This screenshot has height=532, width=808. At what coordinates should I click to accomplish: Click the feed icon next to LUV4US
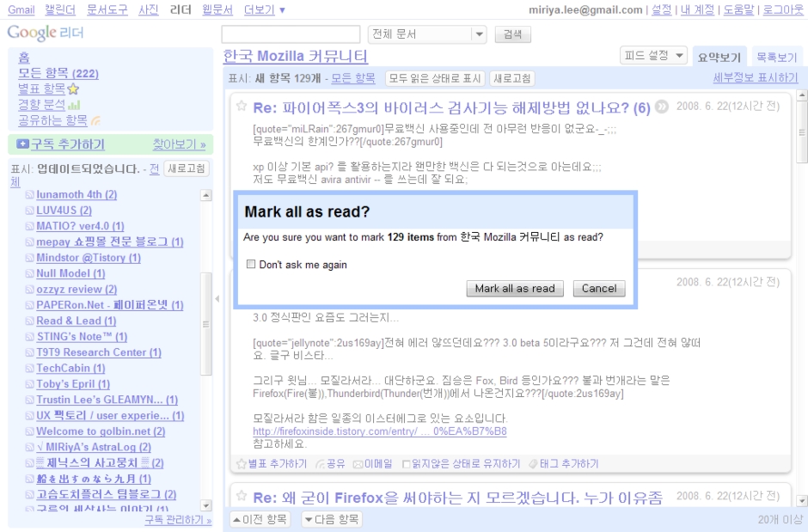30,211
